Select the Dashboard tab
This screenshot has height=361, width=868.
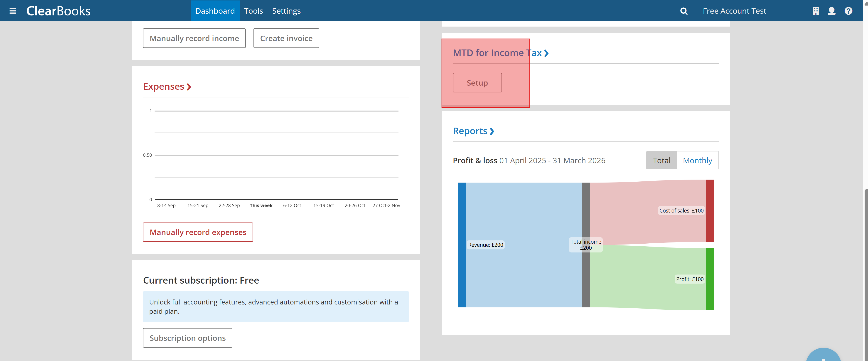pyautogui.click(x=215, y=11)
